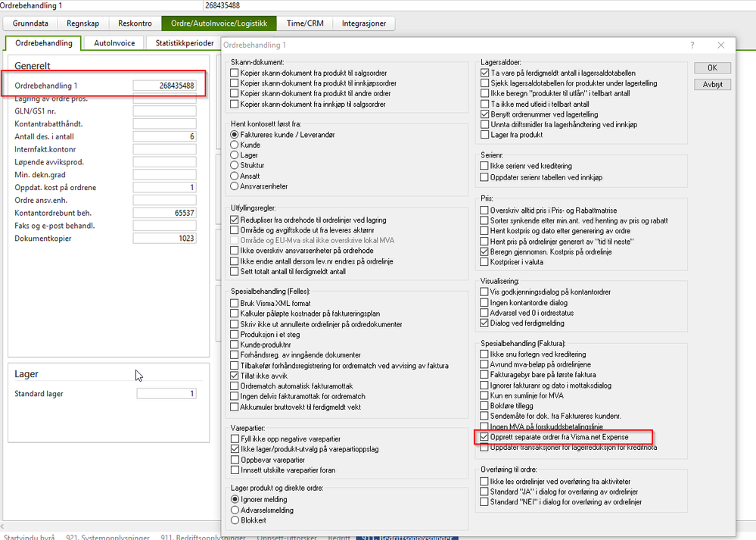Click the Avbryt button
This screenshot has height=540, width=756.
click(712, 85)
